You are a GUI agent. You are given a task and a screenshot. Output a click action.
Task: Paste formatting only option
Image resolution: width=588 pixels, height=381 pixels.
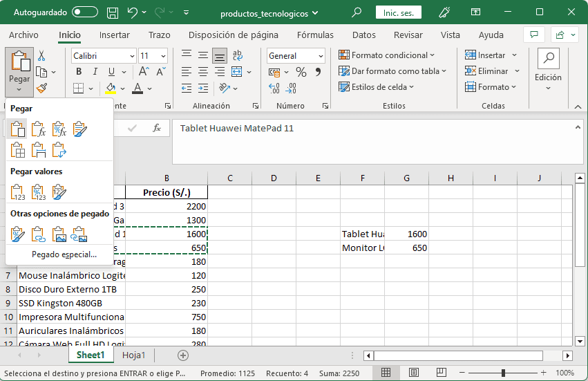pyautogui.click(x=18, y=234)
